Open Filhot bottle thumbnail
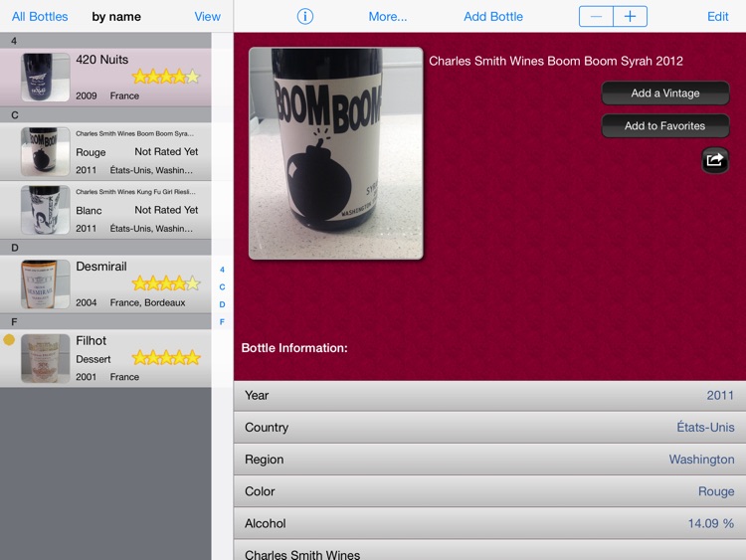Screen dimensions: 746x560 (45, 358)
